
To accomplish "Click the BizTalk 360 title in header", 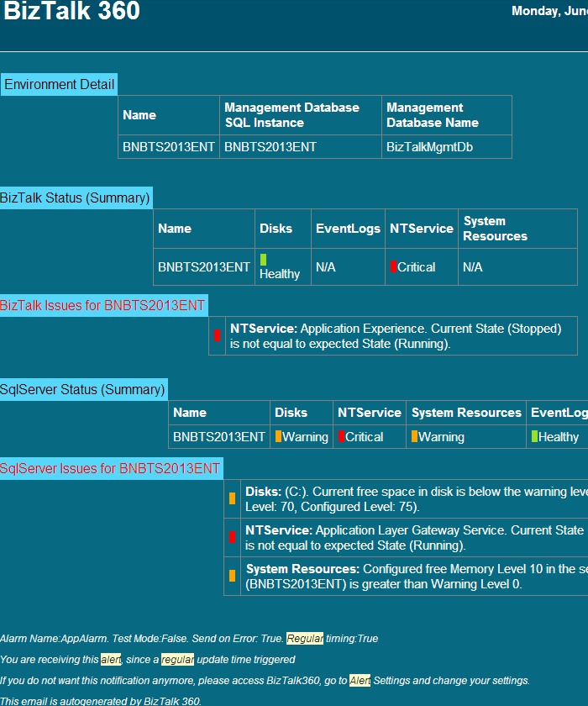I will point(71,12).
